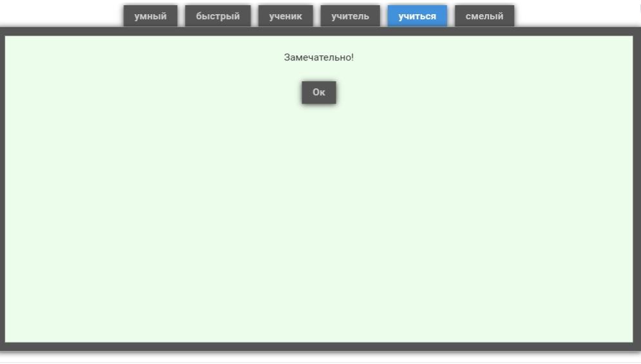Pick the word быстрый in the tab row
The height and width of the screenshot is (364, 641).
click(x=218, y=17)
